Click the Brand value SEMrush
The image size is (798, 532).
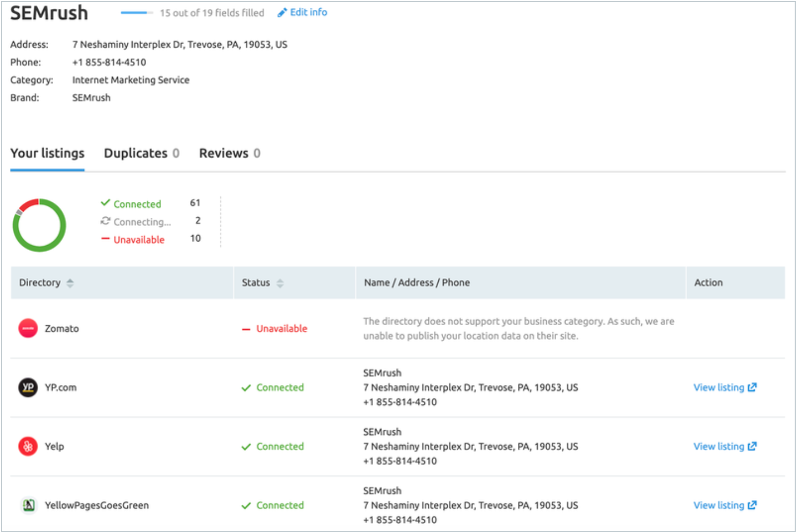(91, 97)
